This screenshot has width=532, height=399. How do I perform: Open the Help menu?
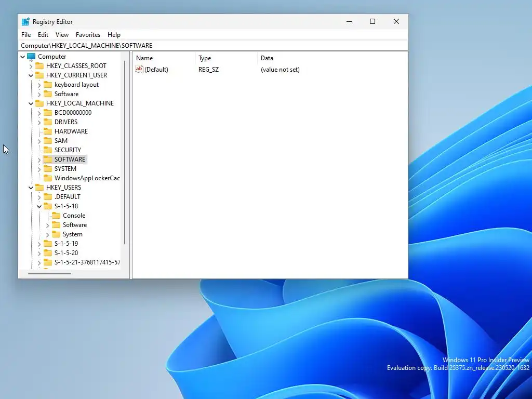click(x=114, y=35)
